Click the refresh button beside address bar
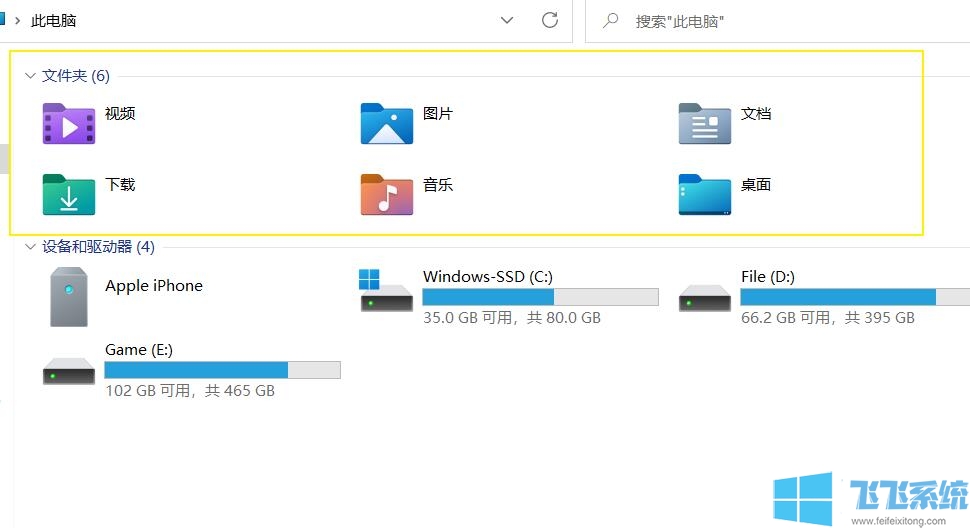 [x=549, y=20]
